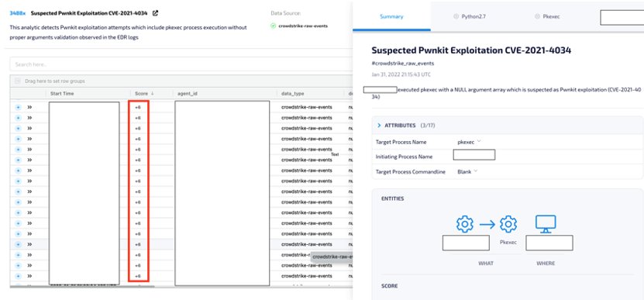
Task: Click the sort arrow in the Score header
Action: click(x=153, y=94)
